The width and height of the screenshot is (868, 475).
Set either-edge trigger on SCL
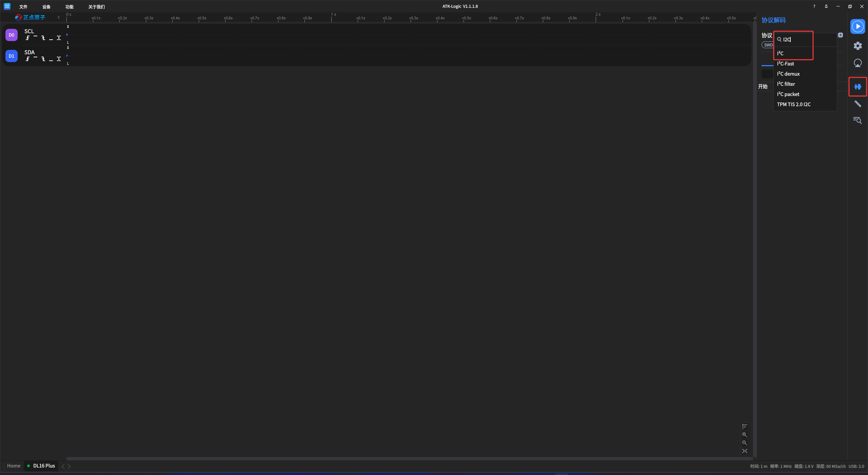pos(59,38)
